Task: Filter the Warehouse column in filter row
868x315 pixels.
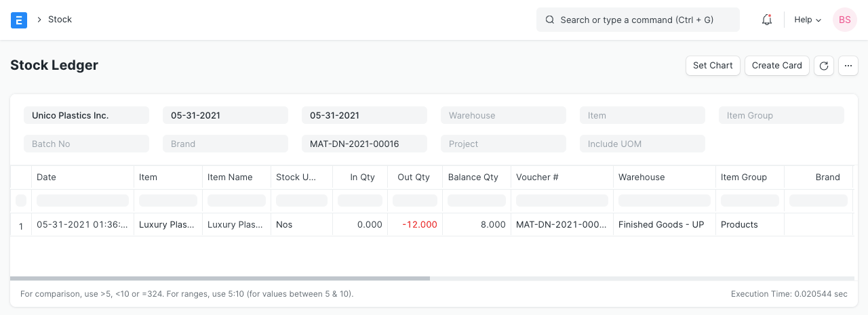Action: coord(664,201)
